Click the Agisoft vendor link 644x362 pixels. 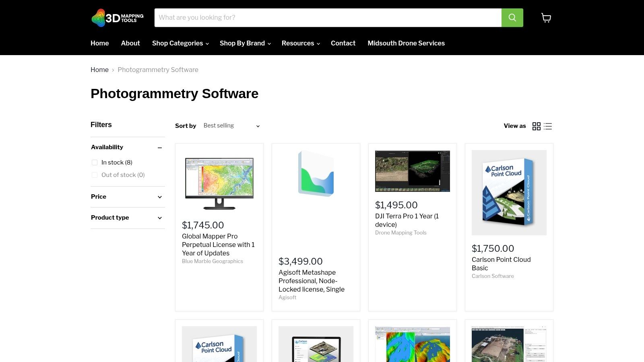(287, 297)
